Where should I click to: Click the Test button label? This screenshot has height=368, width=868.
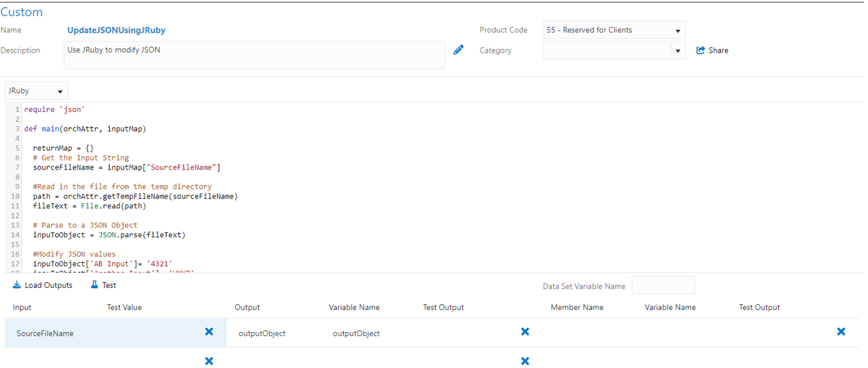[109, 285]
